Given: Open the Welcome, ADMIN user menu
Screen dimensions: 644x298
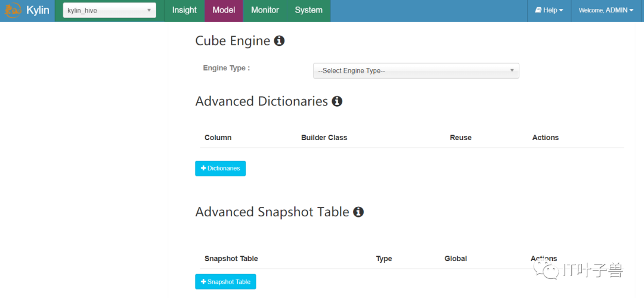Looking at the screenshot, I should (606, 11).
